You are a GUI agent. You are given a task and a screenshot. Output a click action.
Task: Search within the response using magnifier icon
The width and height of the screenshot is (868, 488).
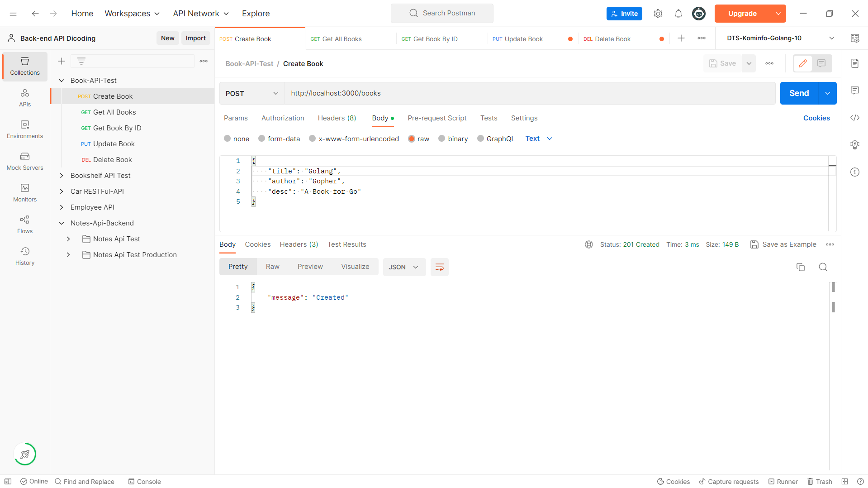[823, 267]
